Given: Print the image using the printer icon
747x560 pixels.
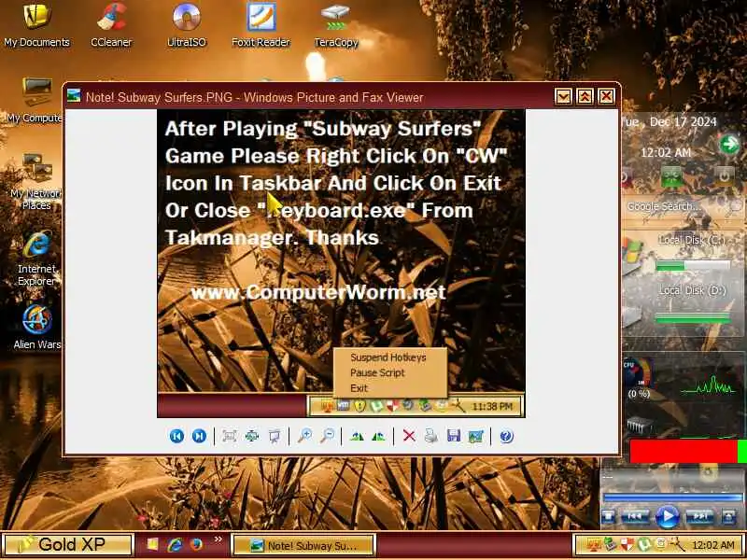Looking at the screenshot, I should pyautogui.click(x=431, y=436).
